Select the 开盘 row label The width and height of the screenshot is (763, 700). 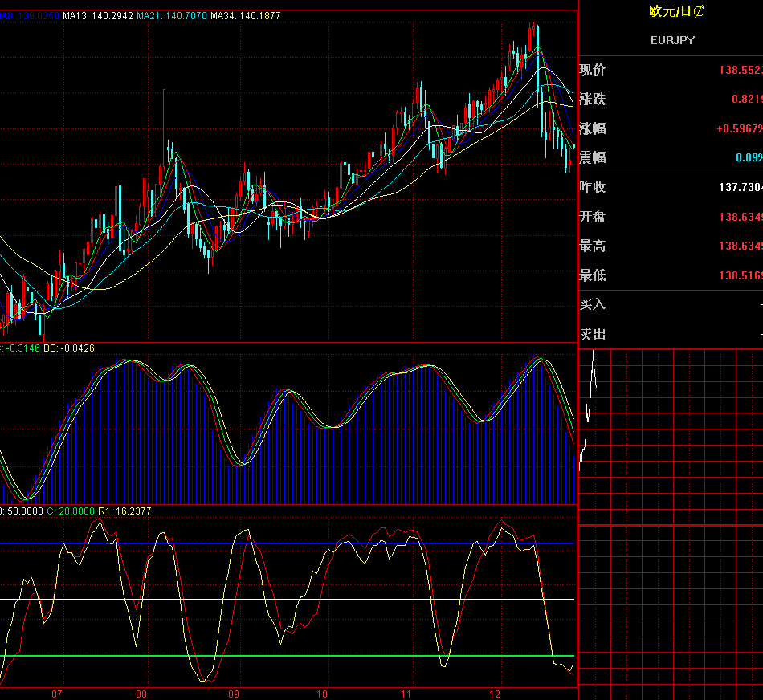[592, 217]
